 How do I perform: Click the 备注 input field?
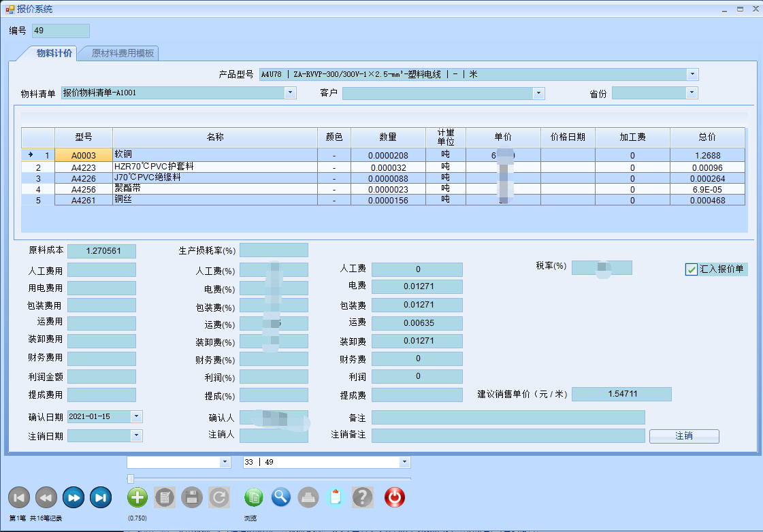click(508, 417)
